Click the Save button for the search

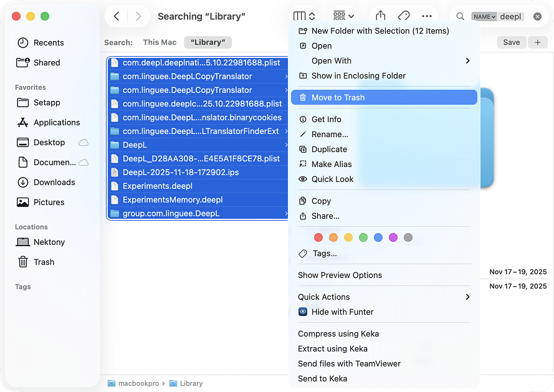click(512, 42)
